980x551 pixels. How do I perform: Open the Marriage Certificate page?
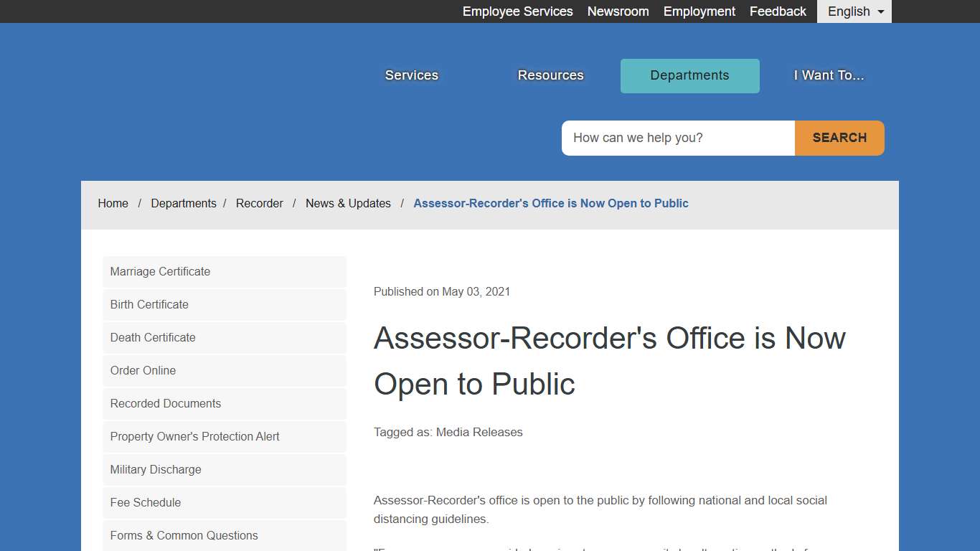coord(159,271)
